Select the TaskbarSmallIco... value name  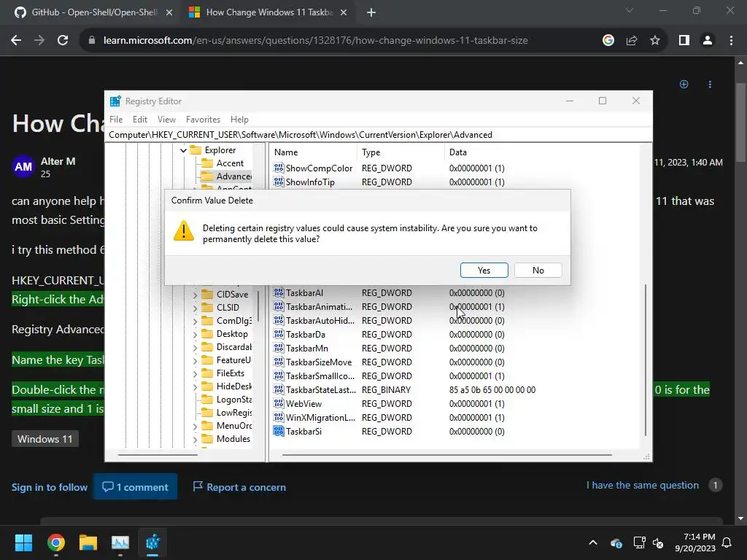320,376
